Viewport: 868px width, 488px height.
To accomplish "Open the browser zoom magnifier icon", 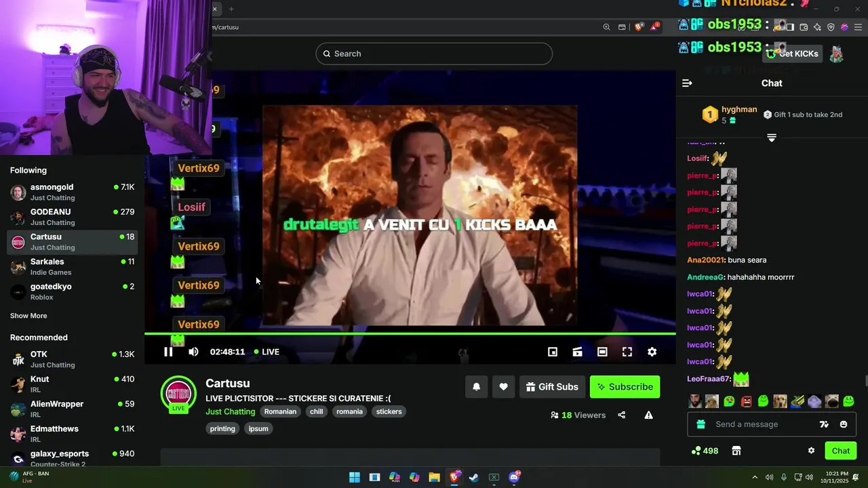I will click(606, 27).
